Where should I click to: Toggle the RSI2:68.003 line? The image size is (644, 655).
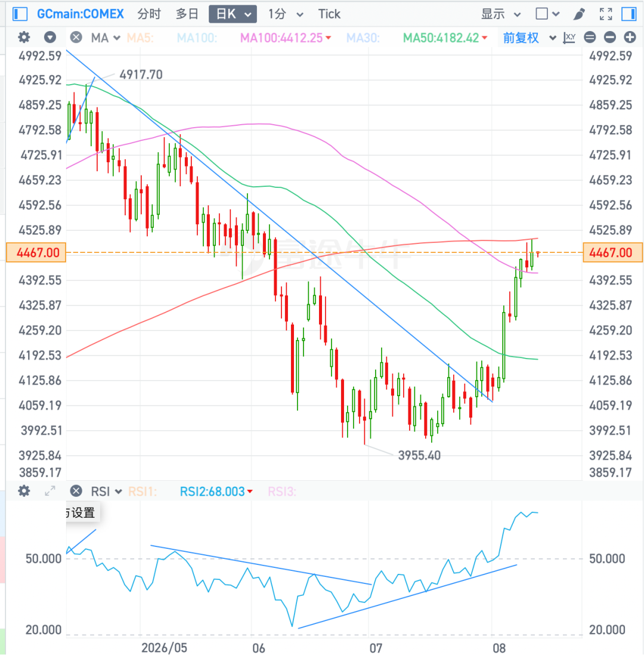pyautogui.click(x=216, y=492)
